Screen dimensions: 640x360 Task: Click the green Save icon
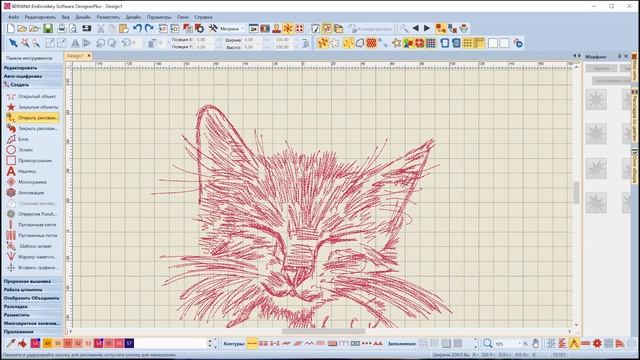pos(48,29)
